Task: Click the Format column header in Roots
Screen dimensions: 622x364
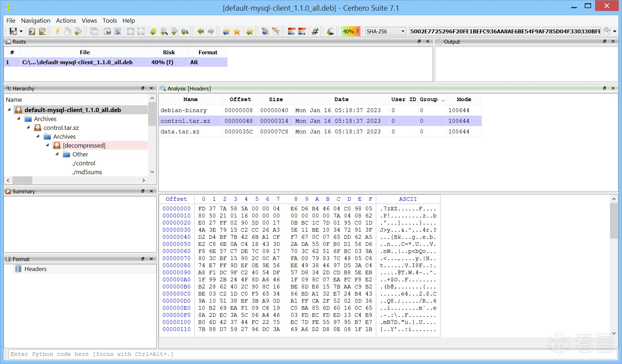Action: [208, 52]
